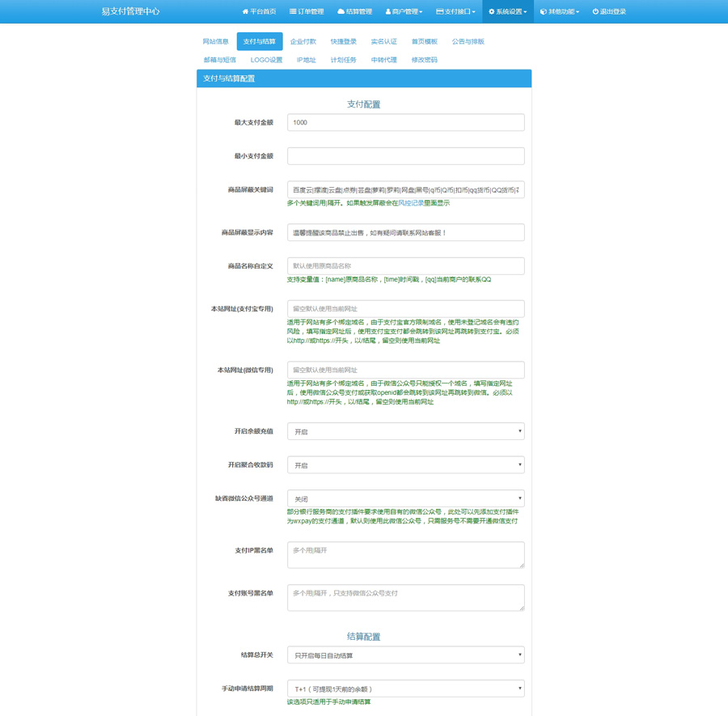
Task: Switch to the 网站信息 tab
Action: [x=215, y=41]
